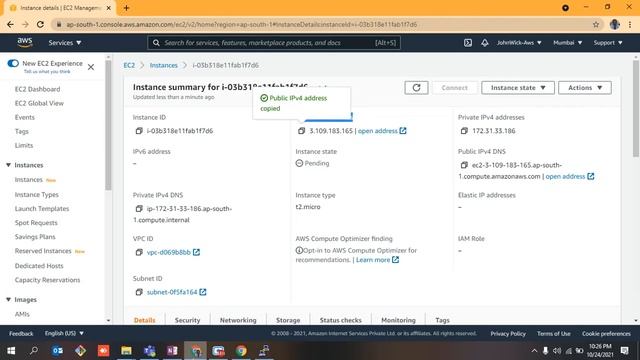Image resolution: width=640 pixels, height=360 pixels.
Task: Focus the AWS services search box
Action: pyautogui.click(x=273, y=43)
